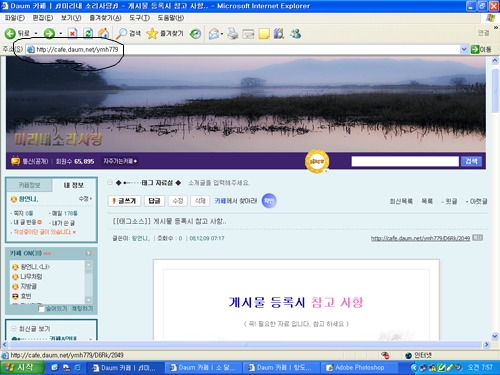The image size is (500, 375).
Task: Open the 즐겨찾기(A) menu
Action: tap(105, 18)
